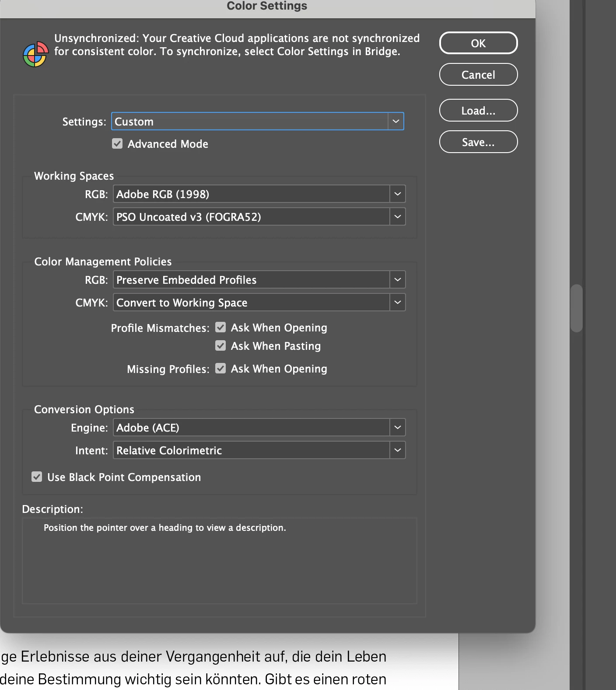Screen dimensions: 616x690
Task: Toggle Ask When Pasting checkbox
Action: pyautogui.click(x=220, y=345)
